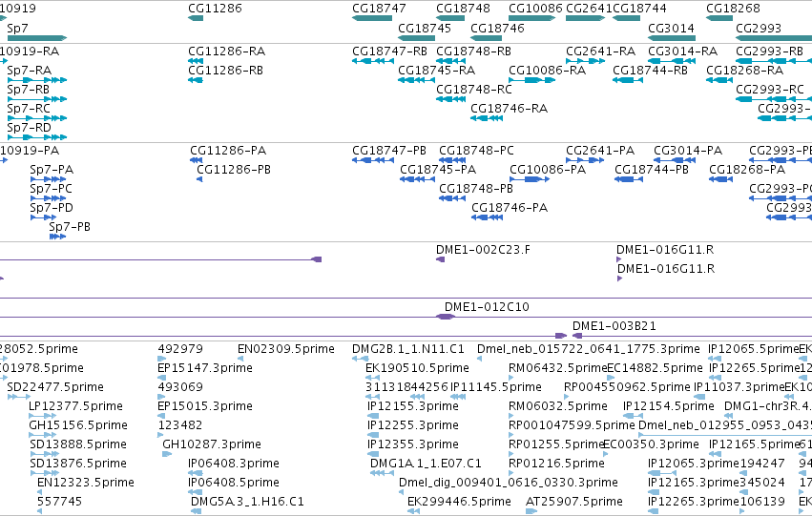Choose the CG18746 gene label
The image size is (812, 516).
(497, 28)
